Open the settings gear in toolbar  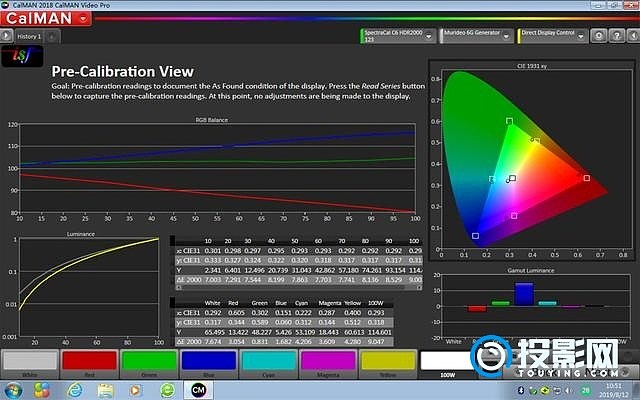(x=597, y=35)
